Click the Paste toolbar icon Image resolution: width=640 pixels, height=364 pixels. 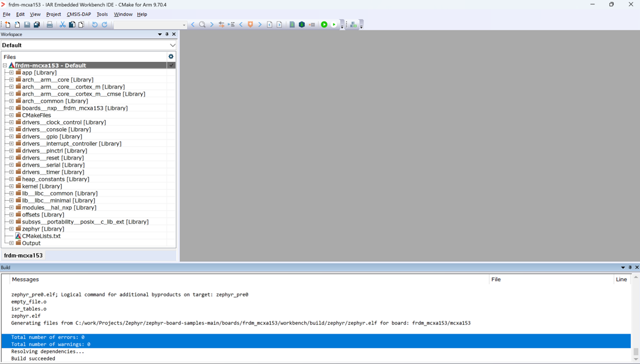click(81, 25)
